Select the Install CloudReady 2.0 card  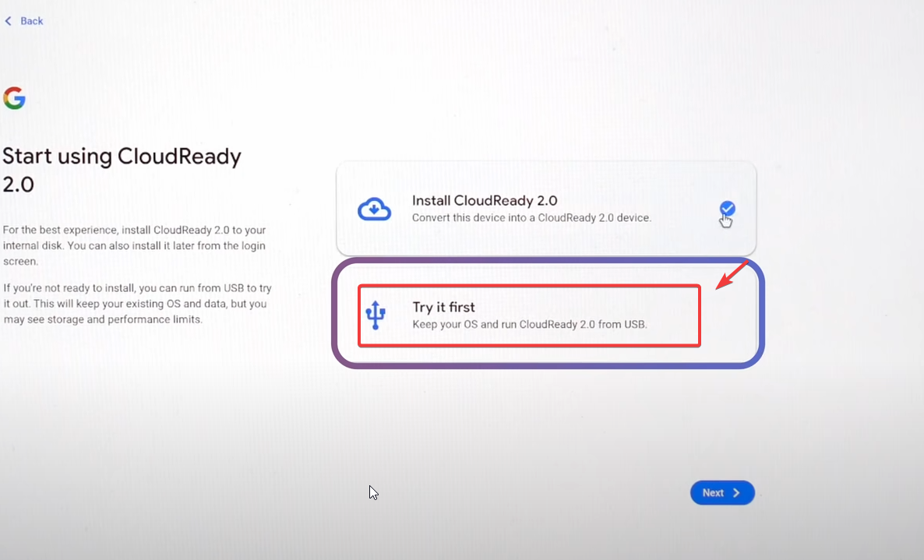546,209
